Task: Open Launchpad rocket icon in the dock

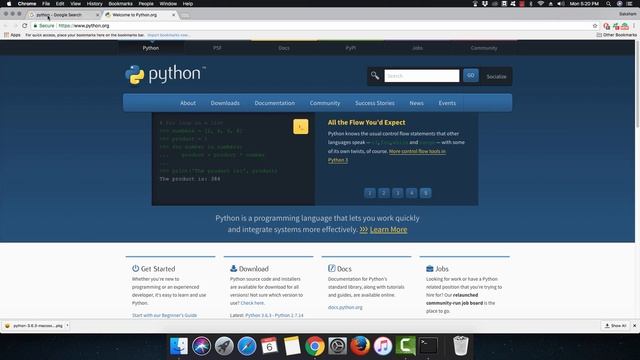Action: tap(224, 346)
